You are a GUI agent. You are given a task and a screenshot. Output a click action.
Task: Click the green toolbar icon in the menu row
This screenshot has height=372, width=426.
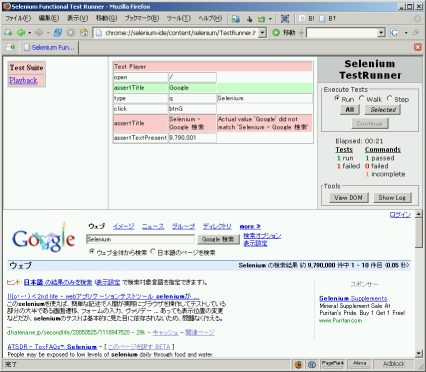(262, 19)
